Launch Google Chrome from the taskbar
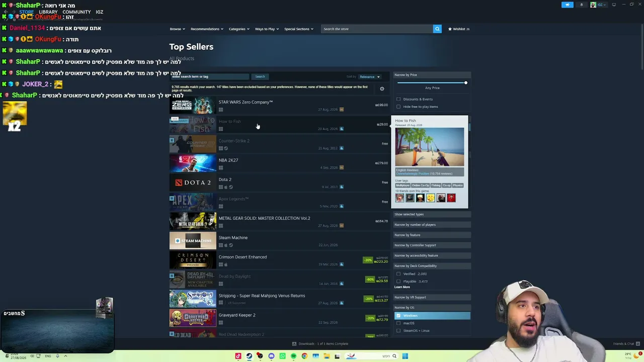 [x=304, y=356]
